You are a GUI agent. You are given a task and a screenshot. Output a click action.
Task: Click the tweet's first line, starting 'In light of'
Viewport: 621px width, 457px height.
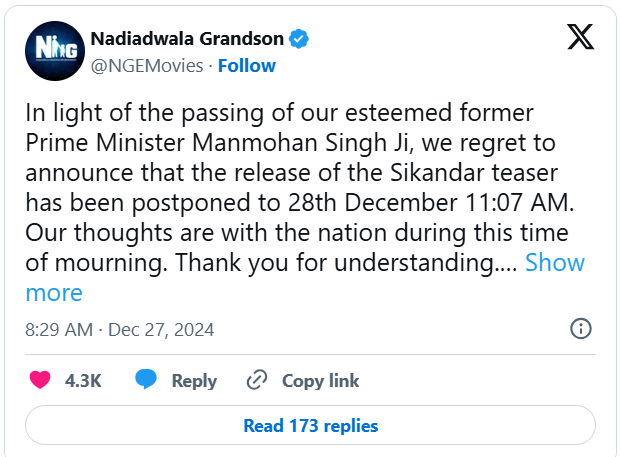pyautogui.click(x=279, y=113)
